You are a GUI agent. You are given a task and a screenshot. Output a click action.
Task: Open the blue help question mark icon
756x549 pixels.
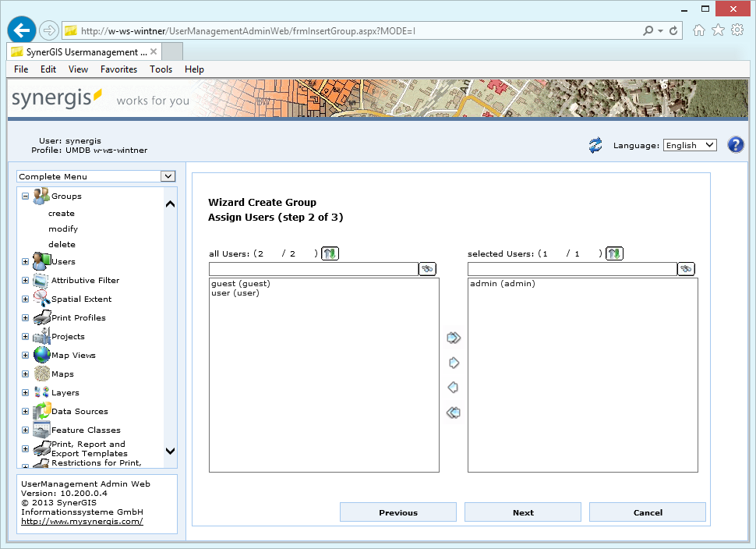(x=735, y=145)
